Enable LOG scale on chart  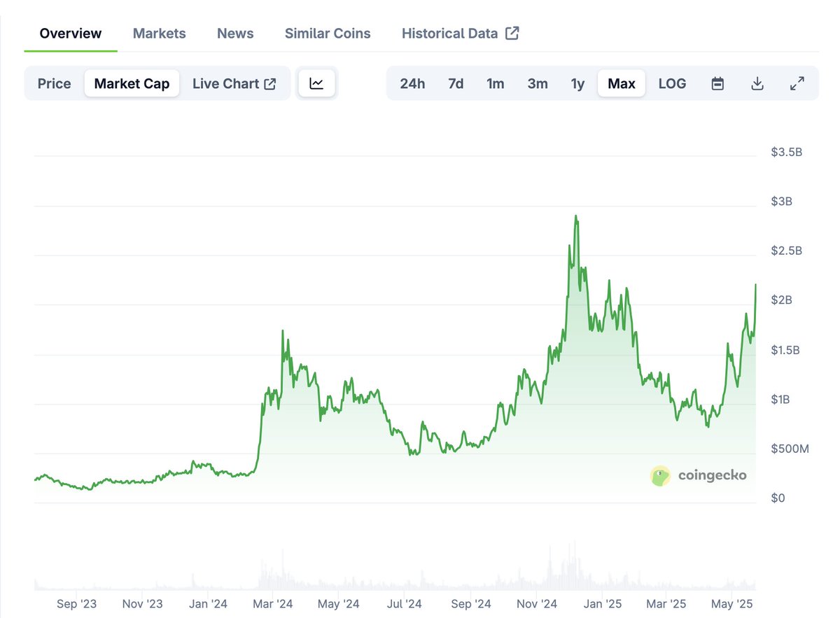672,83
